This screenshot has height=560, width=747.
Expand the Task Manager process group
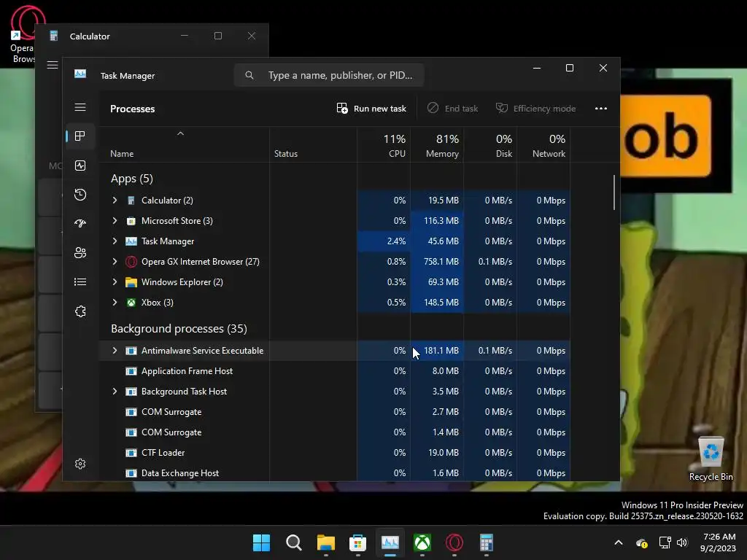pos(115,241)
